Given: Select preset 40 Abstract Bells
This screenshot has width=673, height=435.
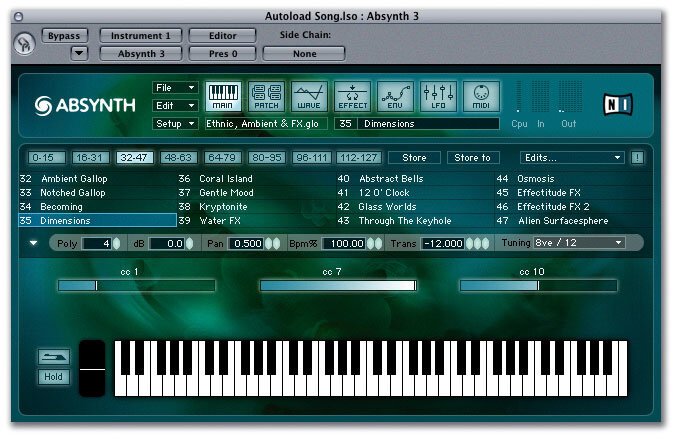Looking at the screenshot, I should (x=415, y=179).
